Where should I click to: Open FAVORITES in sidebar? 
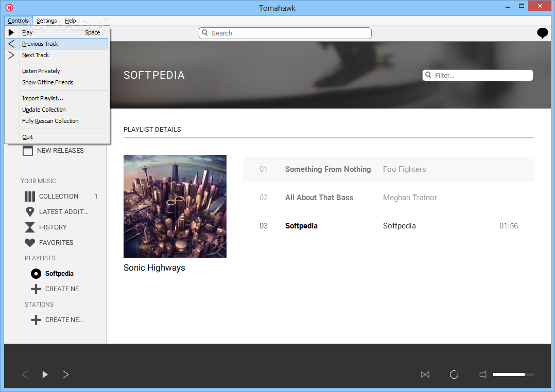pyautogui.click(x=56, y=243)
